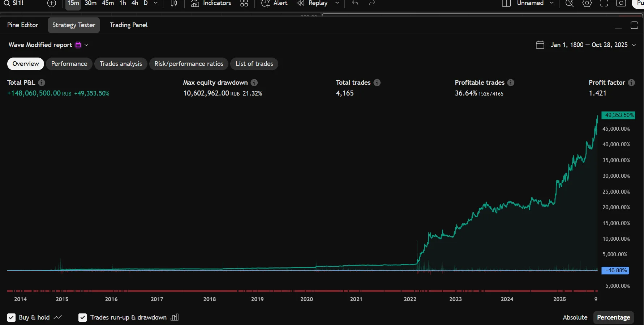Screen dimensions: 644x325
Task: Uncheck the Buy & hold checkbox
Action: 12,317
